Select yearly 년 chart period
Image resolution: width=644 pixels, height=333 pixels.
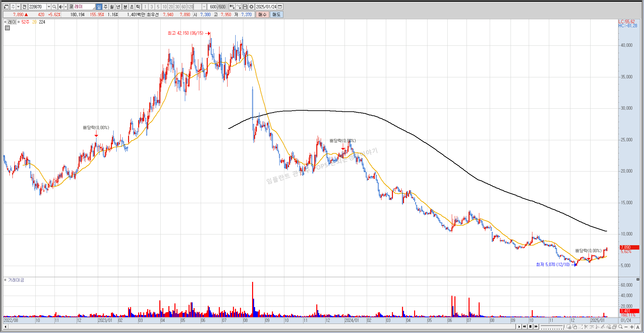(x=118, y=7)
